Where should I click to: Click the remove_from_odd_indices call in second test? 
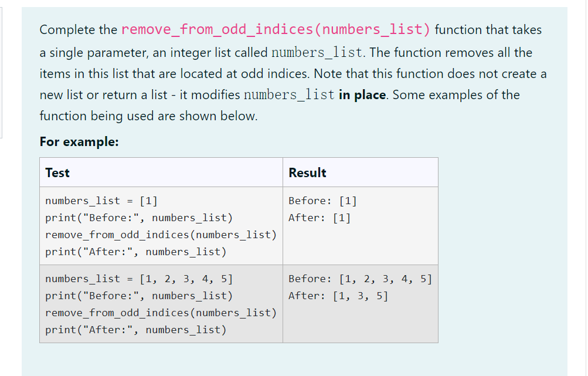tap(161, 312)
